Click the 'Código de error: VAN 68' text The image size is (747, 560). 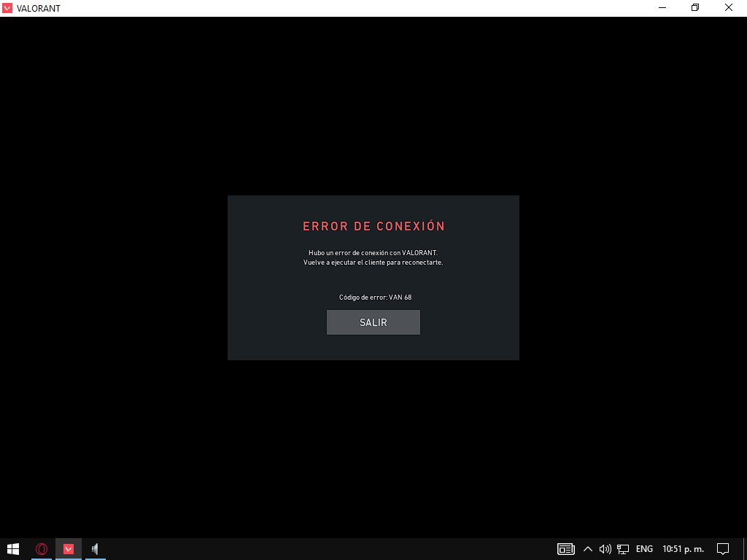[x=375, y=297]
